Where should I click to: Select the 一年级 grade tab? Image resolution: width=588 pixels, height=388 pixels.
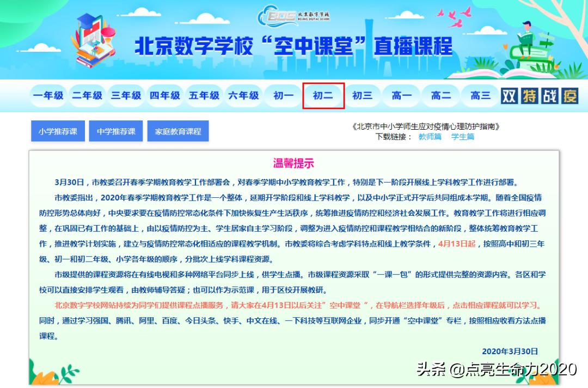pos(48,95)
